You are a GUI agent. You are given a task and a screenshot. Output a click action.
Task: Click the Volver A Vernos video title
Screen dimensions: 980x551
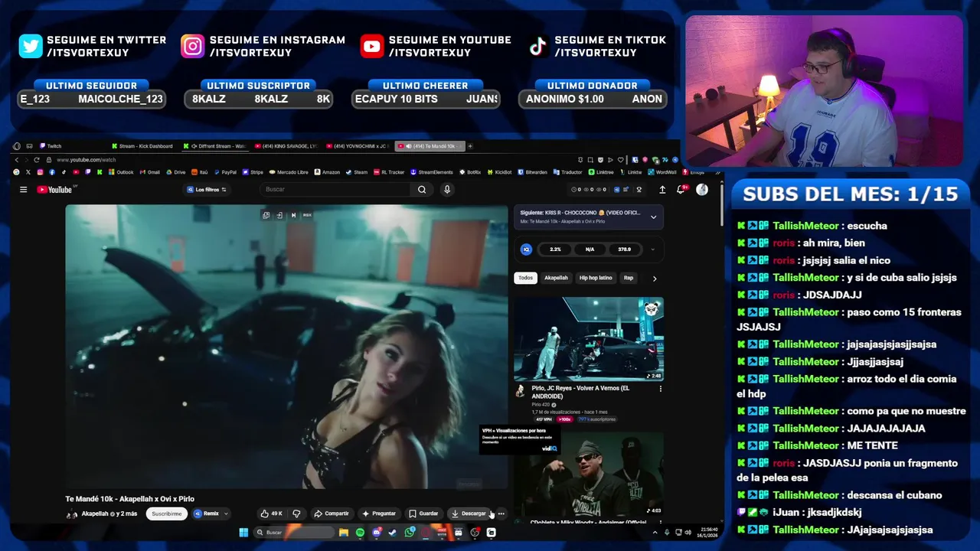581,392
